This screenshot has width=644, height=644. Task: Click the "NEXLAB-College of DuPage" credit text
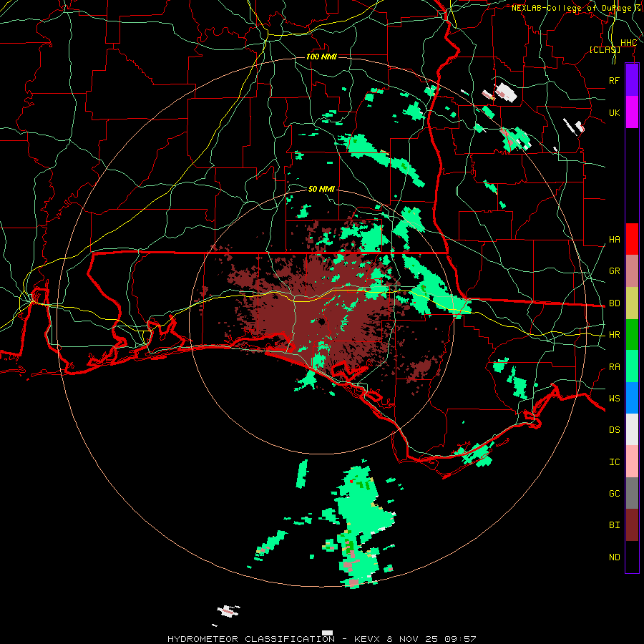(572, 8)
